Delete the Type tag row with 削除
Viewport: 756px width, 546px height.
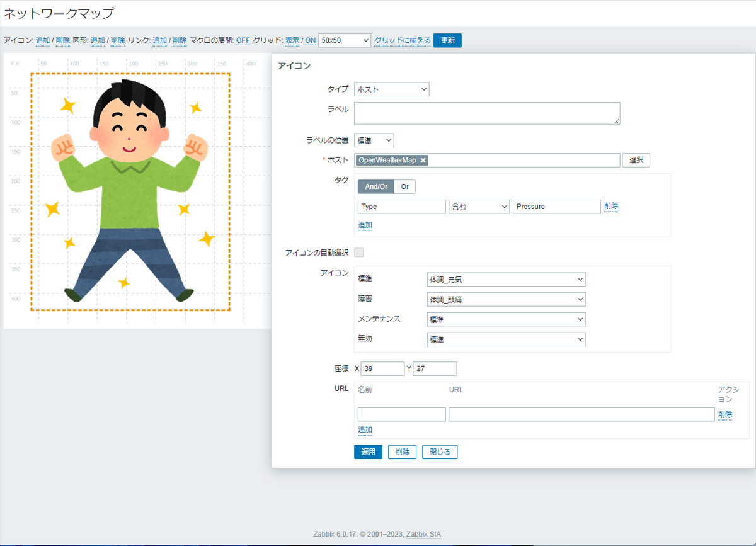[611, 206]
